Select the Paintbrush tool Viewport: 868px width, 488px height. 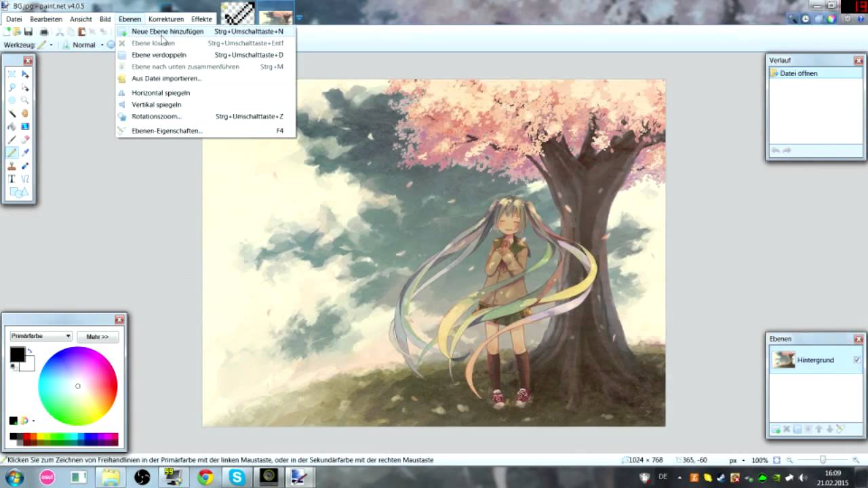coord(12,140)
